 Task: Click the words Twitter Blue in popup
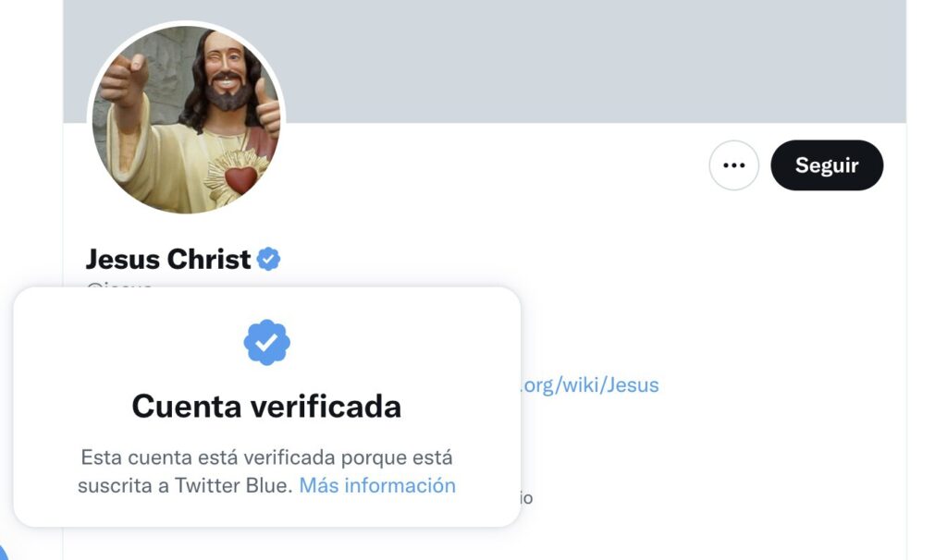click(232, 485)
